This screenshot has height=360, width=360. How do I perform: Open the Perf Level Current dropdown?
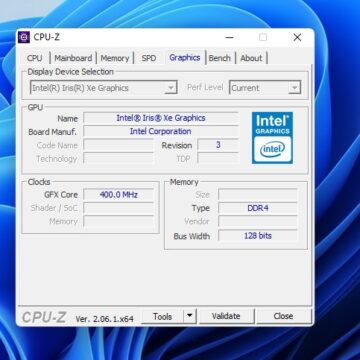click(x=265, y=88)
